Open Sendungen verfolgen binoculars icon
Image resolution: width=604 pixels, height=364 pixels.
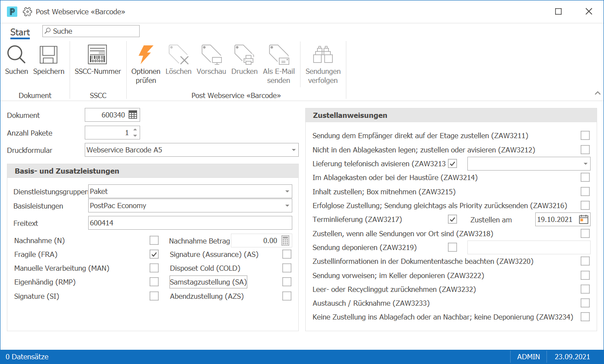click(x=323, y=55)
